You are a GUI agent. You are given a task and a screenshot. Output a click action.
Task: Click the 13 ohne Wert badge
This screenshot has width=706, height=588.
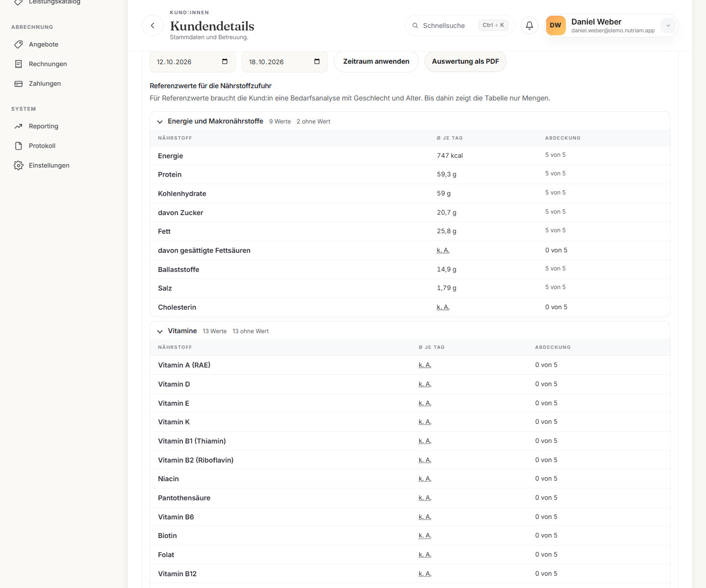tap(251, 331)
